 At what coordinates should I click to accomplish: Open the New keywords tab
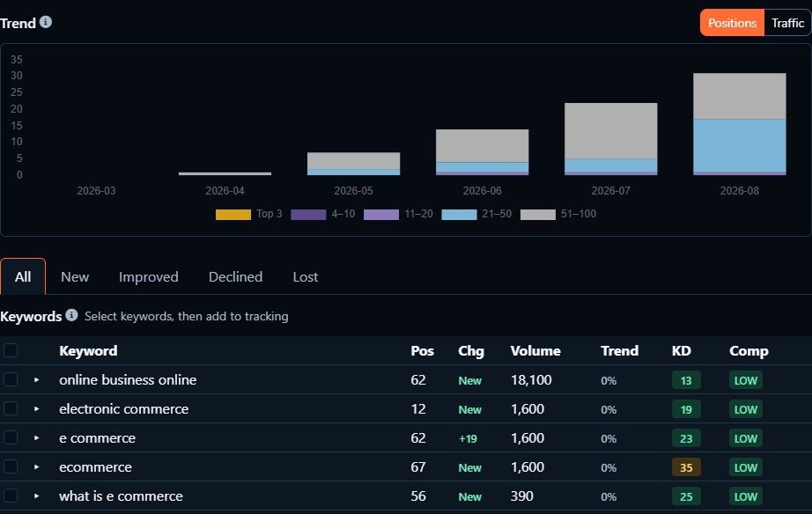coord(75,277)
